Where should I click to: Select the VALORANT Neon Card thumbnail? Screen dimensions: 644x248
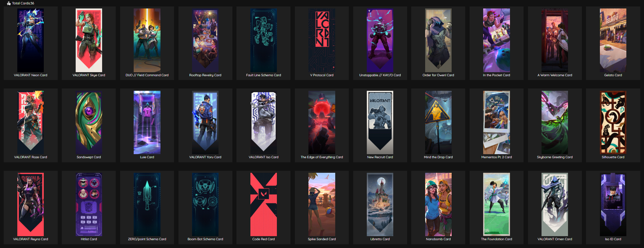pyautogui.click(x=31, y=40)
